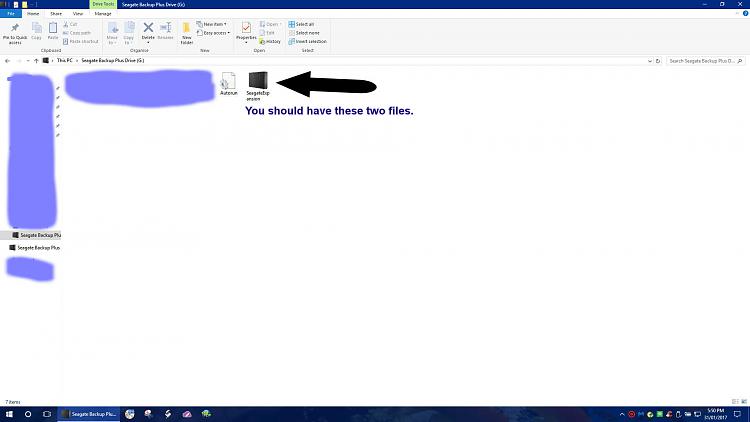Switch to large icons view layout

tap(744, 402)
